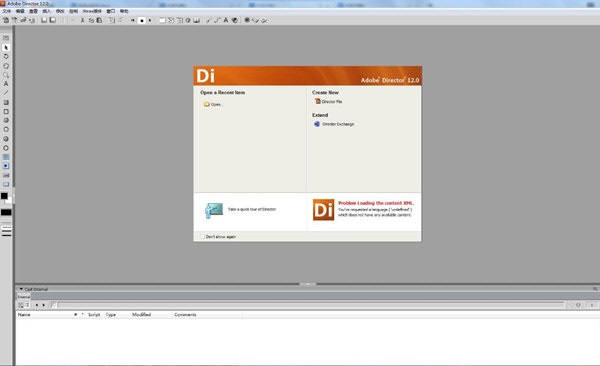The height and width of the screenshot is (366, 600).
Task: Open the 插入 (Insert) menu
Action: click(x=46, y=11)
